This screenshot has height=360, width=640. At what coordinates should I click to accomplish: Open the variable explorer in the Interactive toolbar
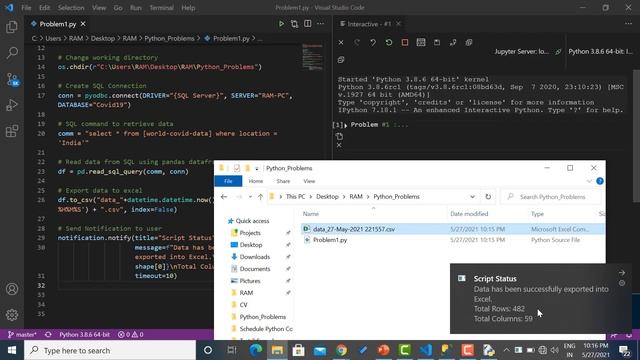click(x=421, y=42)
